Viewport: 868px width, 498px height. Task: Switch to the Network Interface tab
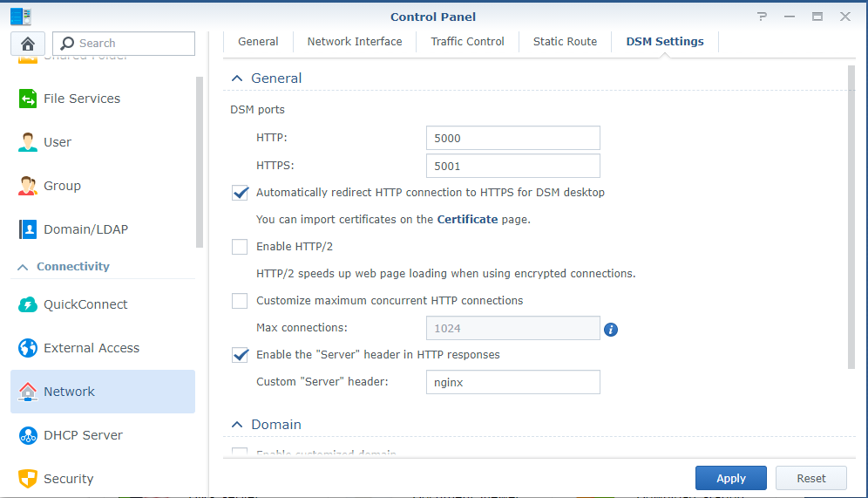coord(355,42)
